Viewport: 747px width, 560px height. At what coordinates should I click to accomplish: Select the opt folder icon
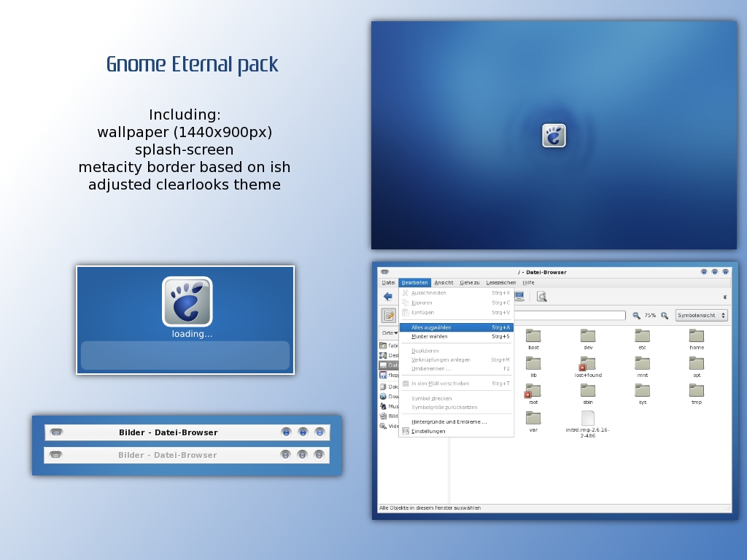pyautogui.click(x=697, y=363)
